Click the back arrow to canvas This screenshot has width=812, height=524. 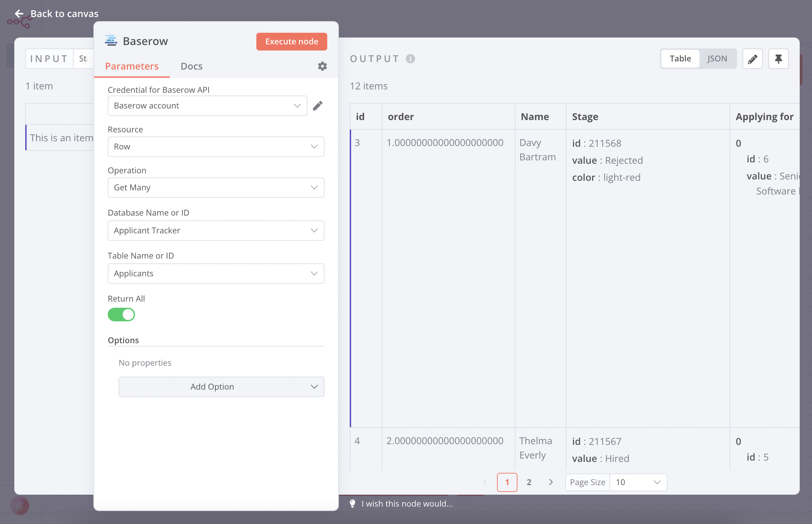pyautogui.click(x=19, y=14)
